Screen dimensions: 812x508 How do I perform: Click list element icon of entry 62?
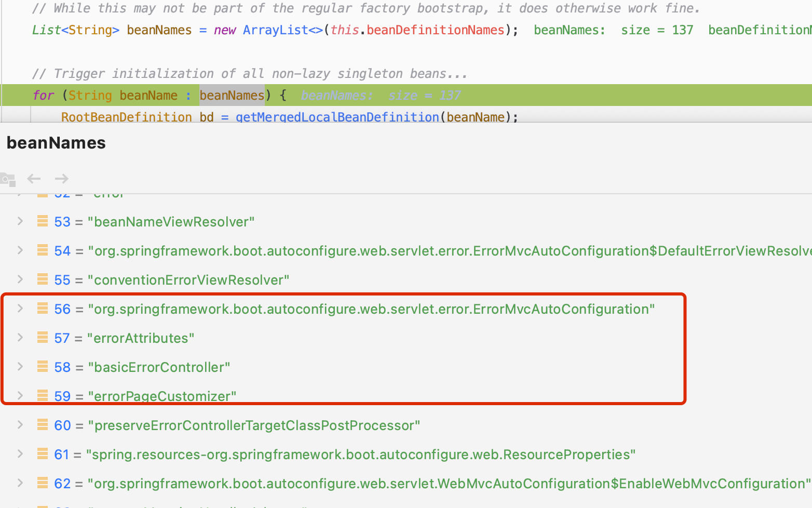[43, 483]
